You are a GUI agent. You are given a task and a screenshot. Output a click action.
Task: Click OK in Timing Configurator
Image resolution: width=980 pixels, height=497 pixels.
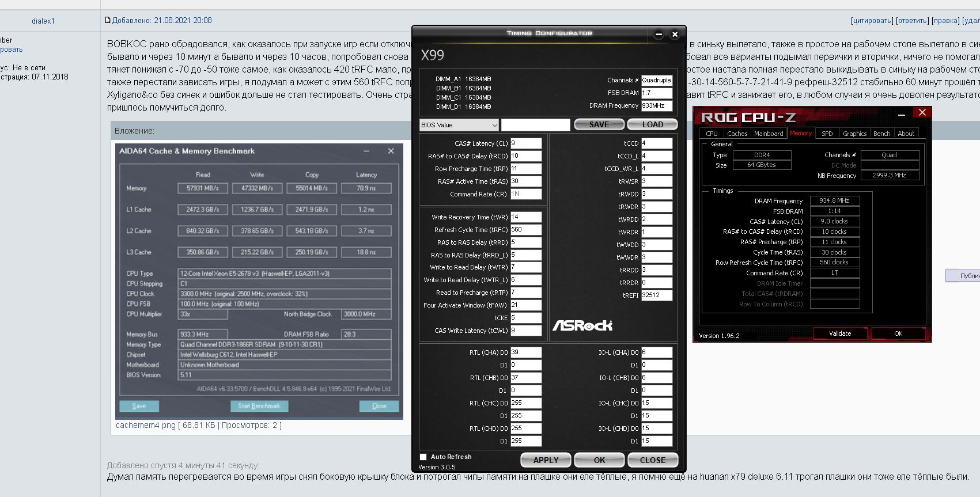click(599, 460)
